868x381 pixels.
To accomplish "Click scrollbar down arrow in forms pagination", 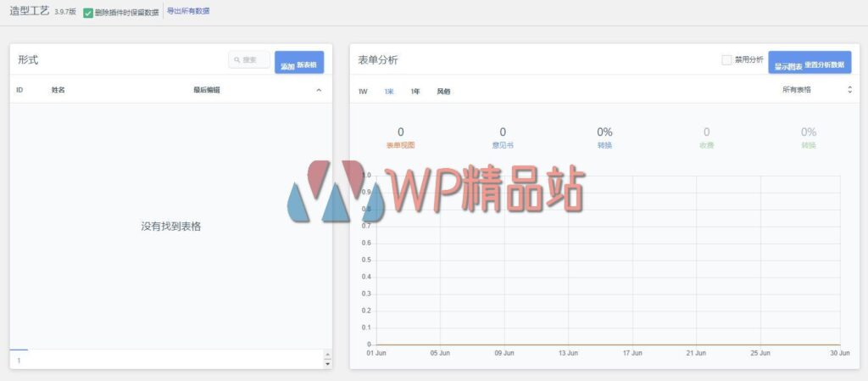I will pos(327,364).
